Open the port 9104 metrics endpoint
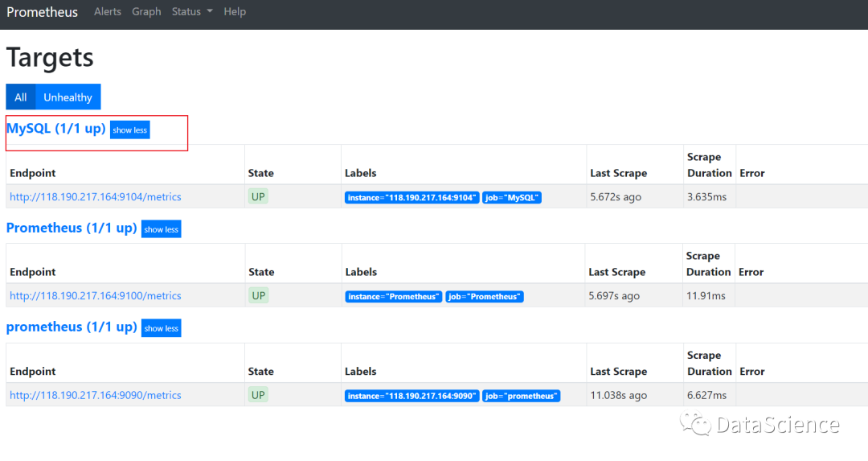Image resolution: width=868 pixels, height=461 pixels. [96, 197]
